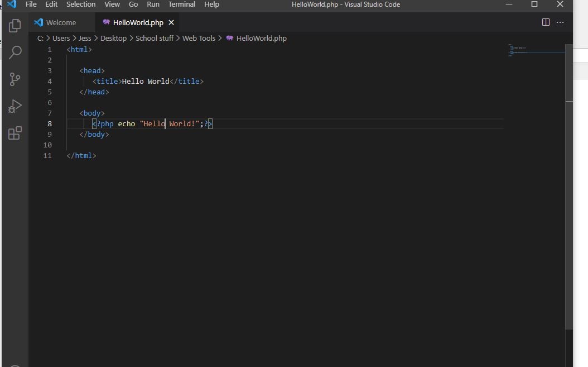Open the editor More Actions ellipsis
This screenshot has width=588, height=367.
click(x=560, y=22)
